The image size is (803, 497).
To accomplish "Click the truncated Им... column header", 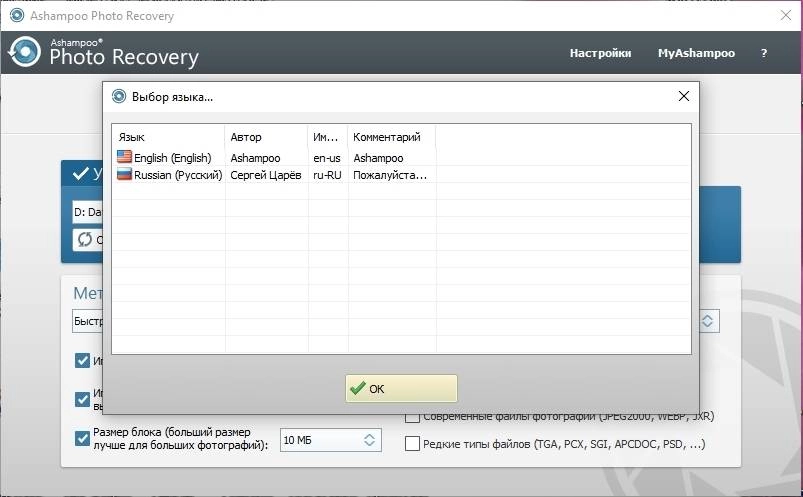I will [x=328, y=137].
